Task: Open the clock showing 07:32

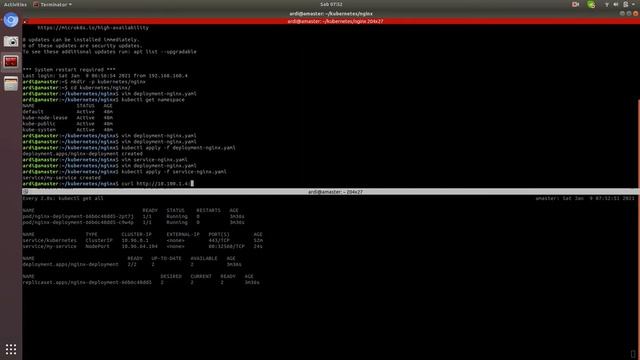Action: click(331, 4)
